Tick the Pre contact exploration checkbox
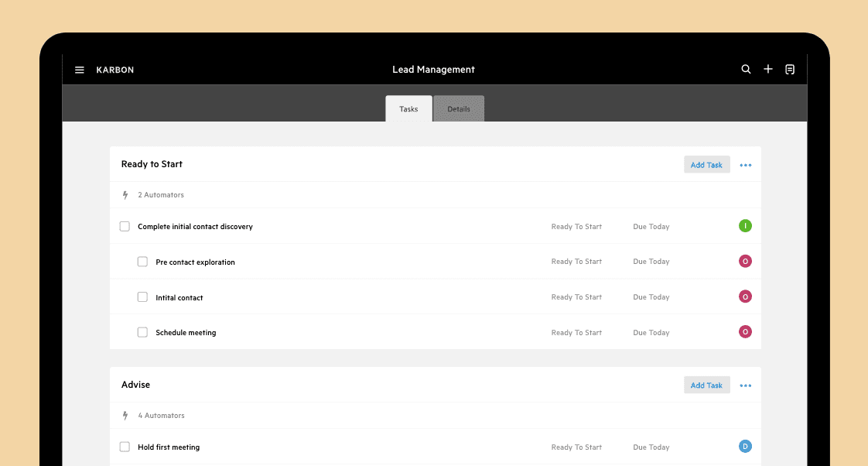Image resolution: width=868 pixels, height=466 pixels. (142, 262)
